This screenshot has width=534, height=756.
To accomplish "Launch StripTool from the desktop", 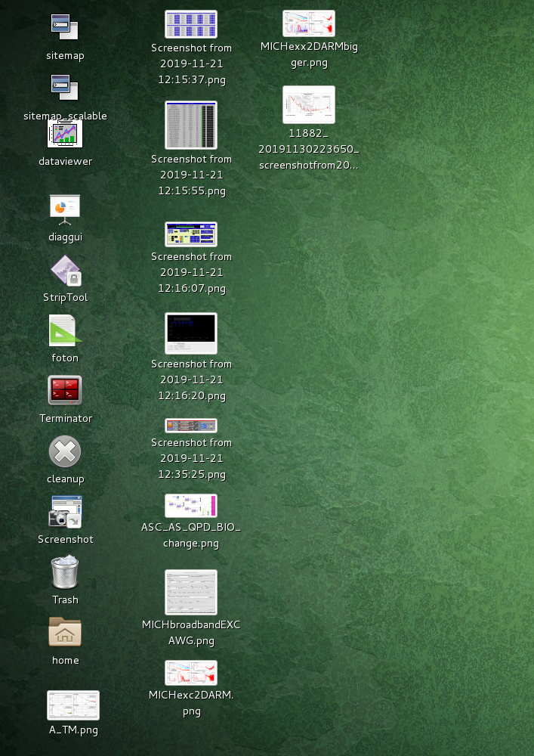I will pyautogui.click(x=65, y=270).
